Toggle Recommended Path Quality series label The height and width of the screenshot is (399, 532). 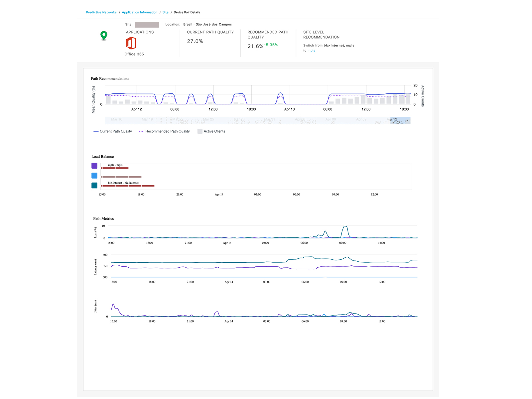167,131
